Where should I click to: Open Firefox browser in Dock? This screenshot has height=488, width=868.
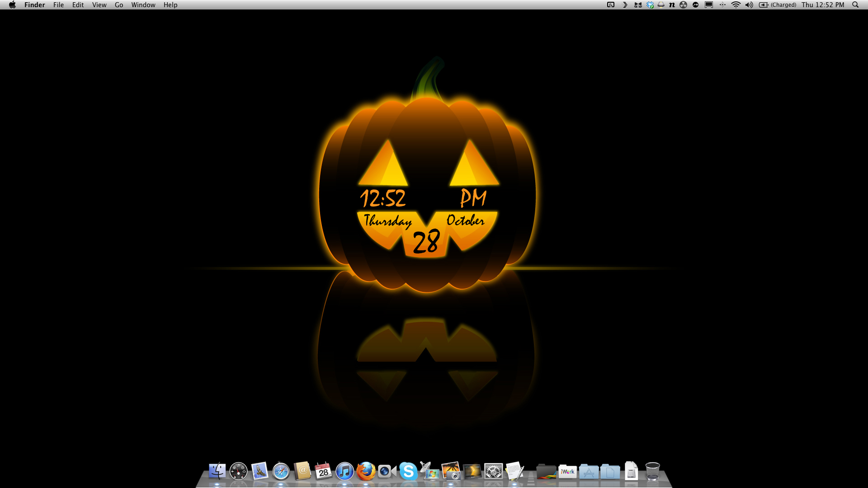[366, 471]
